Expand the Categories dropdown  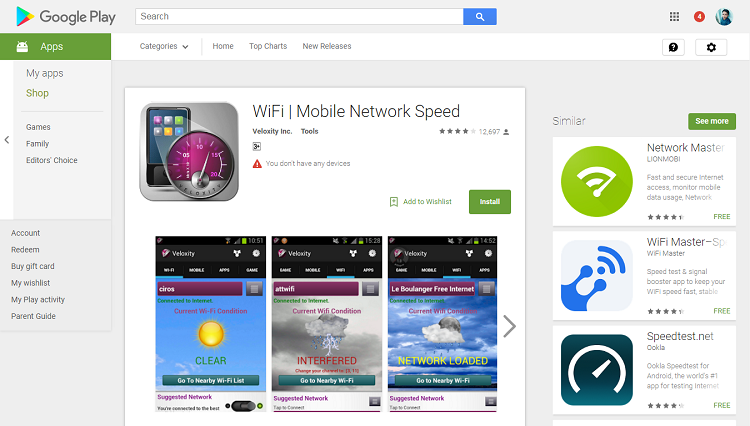[164, 46]
